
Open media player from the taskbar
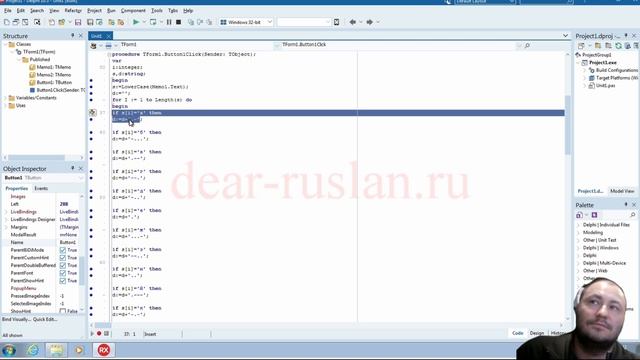tap(79, 350)
